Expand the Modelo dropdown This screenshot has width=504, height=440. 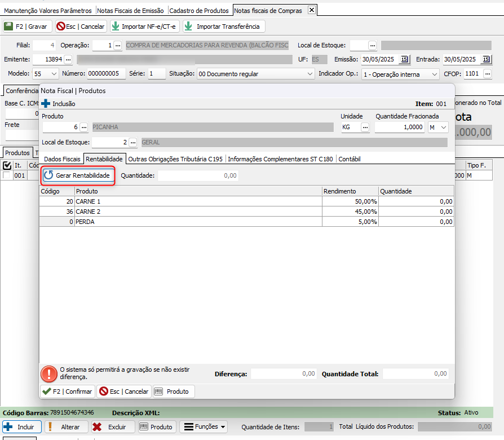pos(54,74)
